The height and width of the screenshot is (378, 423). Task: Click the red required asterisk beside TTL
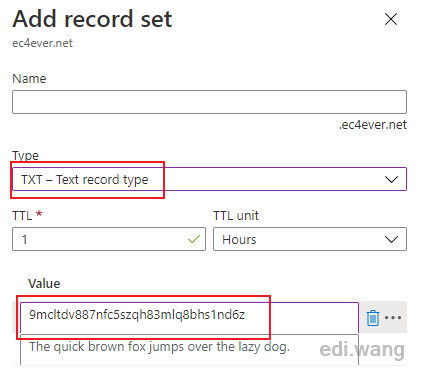coord(39,214)
